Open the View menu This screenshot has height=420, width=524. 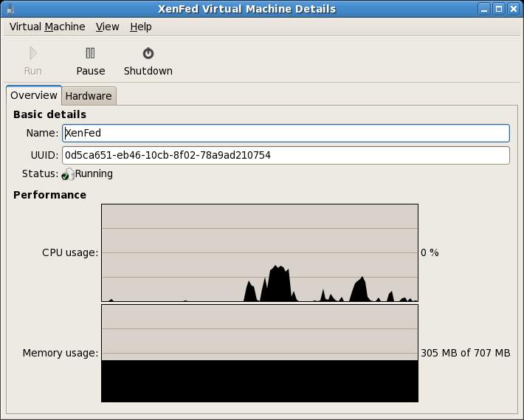coord(107,27)
